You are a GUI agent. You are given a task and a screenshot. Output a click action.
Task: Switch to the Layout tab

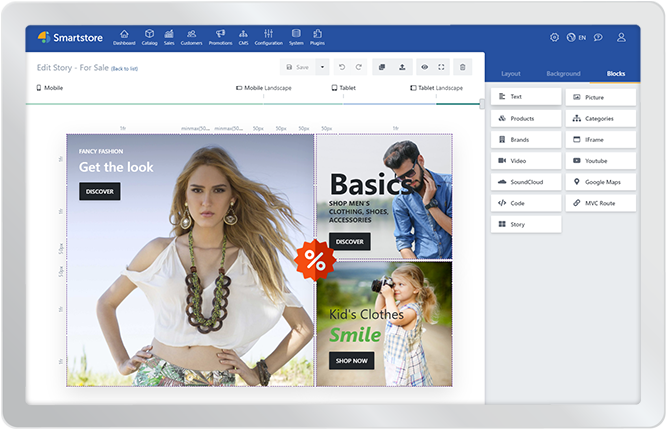tap(511, 74)
